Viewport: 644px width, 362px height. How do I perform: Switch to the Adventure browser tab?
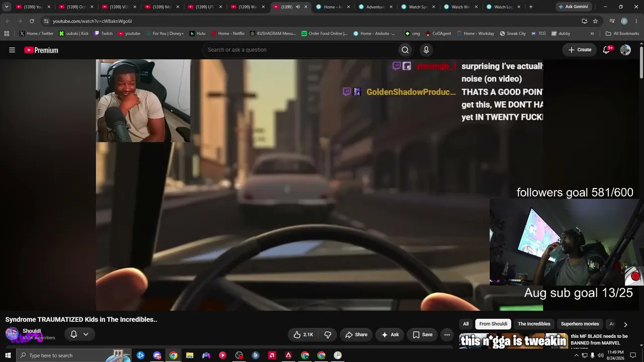click(376, 7)
